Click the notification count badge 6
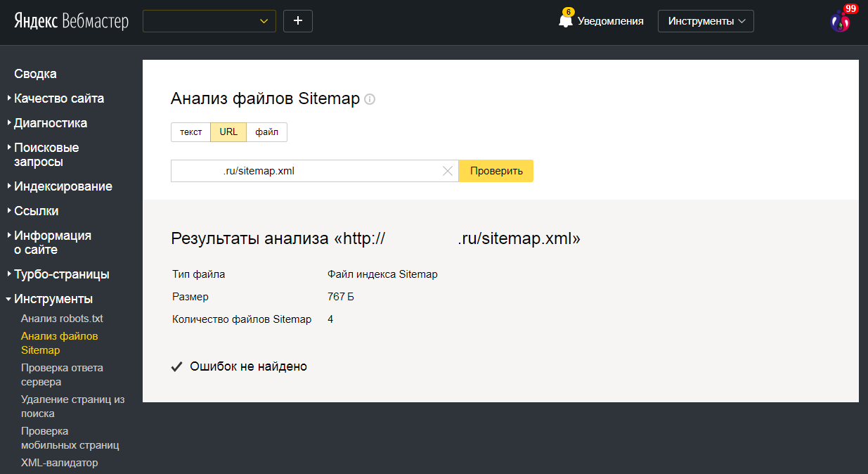Screen dimensions: 868x474 tap(569, 12)
